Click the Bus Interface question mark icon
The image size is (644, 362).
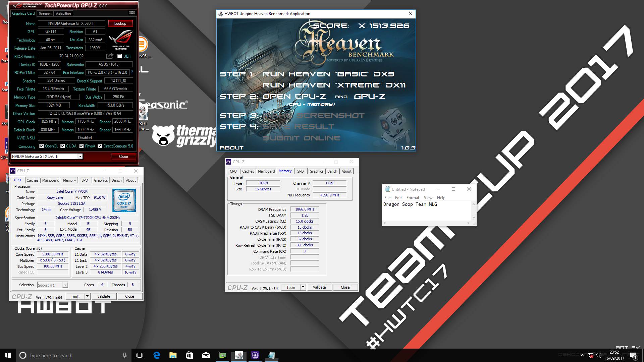[132, 72]
